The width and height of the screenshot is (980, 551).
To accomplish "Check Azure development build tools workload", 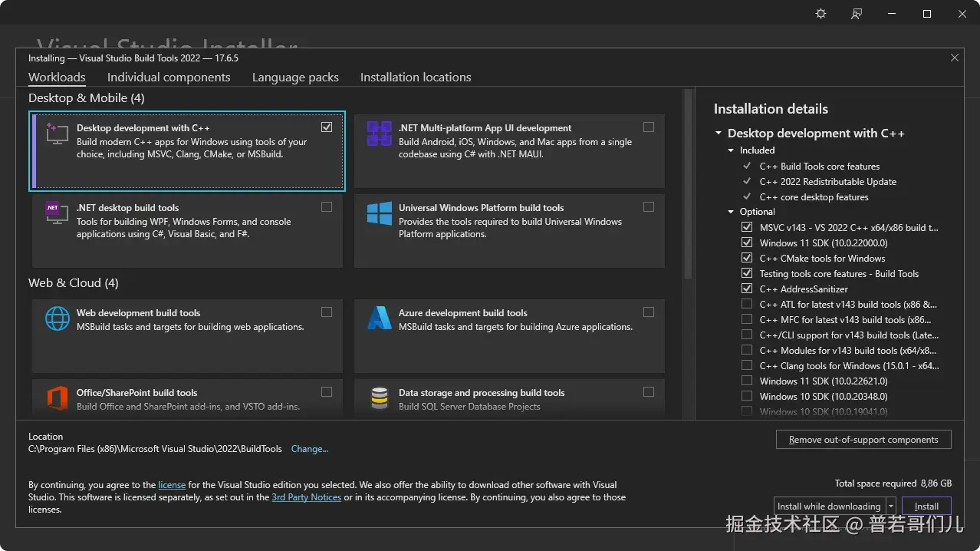I will tap(649, 312).
